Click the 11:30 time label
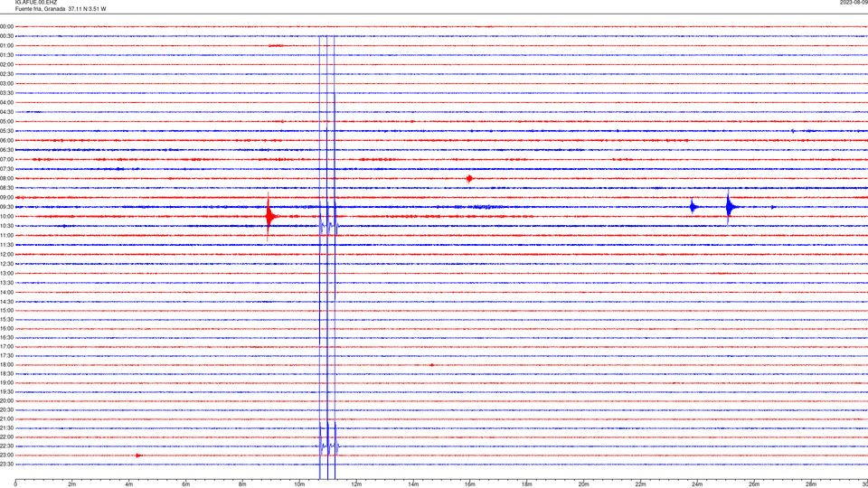Screen dimensions: 868x488 coord(6,245)
